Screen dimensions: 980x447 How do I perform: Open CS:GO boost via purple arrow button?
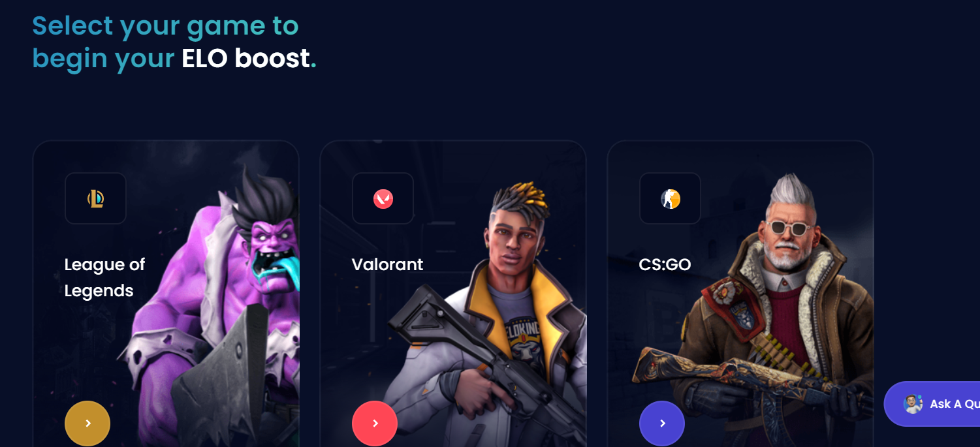click(662, 424)
